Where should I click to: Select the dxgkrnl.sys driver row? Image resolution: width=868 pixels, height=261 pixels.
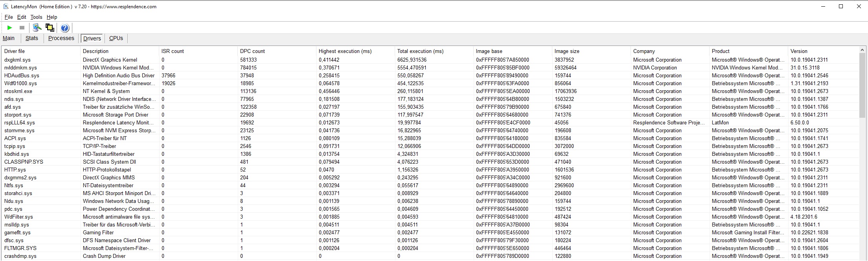pos(430,60)
